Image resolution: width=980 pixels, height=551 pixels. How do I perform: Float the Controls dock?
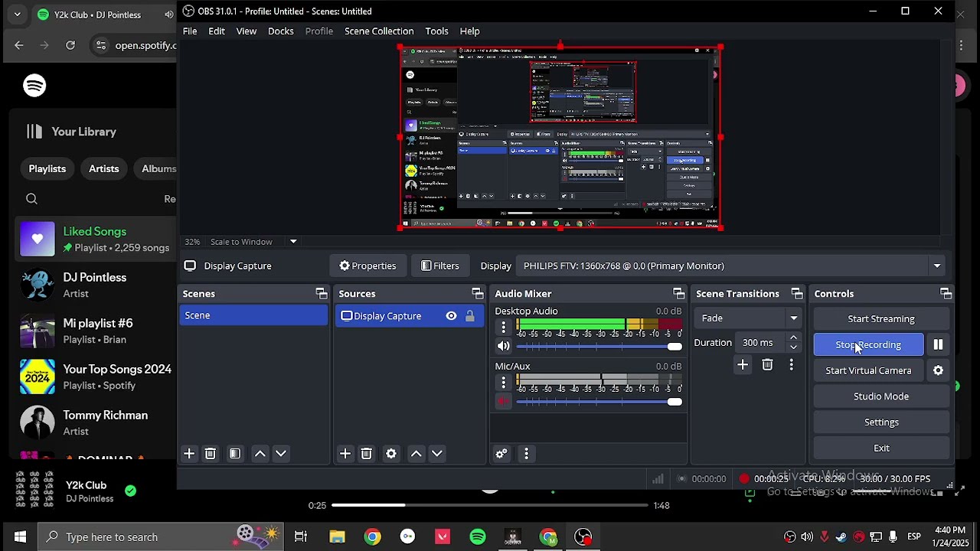(946, 294)
